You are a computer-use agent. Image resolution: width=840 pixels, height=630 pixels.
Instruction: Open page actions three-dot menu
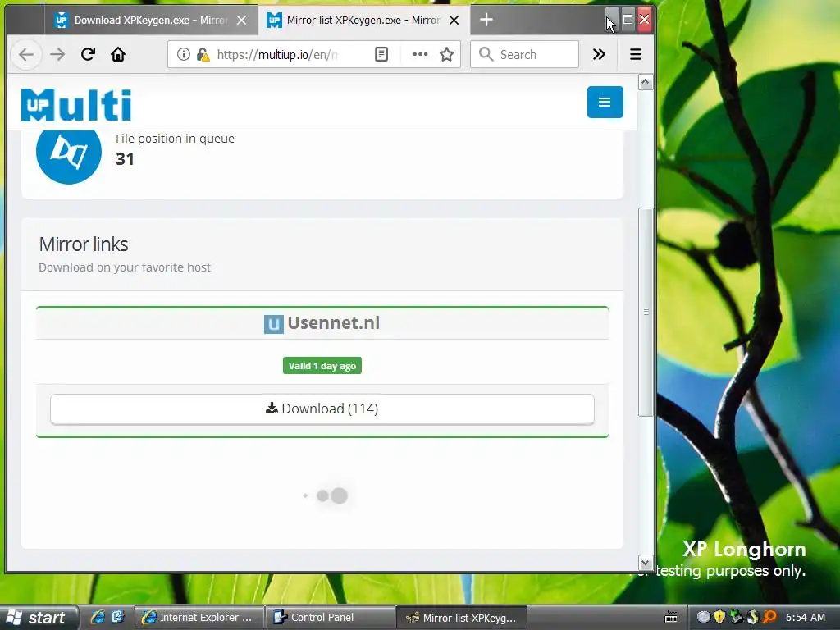(x=420, y=55)
